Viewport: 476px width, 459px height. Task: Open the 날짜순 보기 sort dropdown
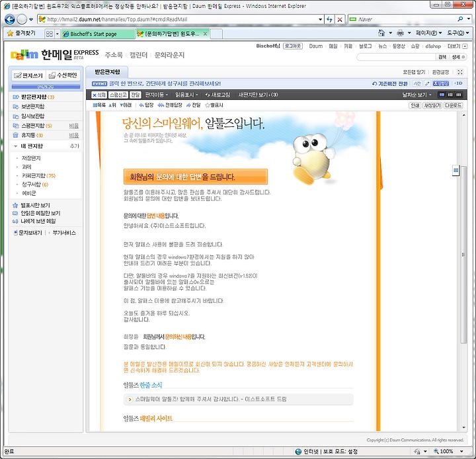pyautogui.click(x=416, y=95)
